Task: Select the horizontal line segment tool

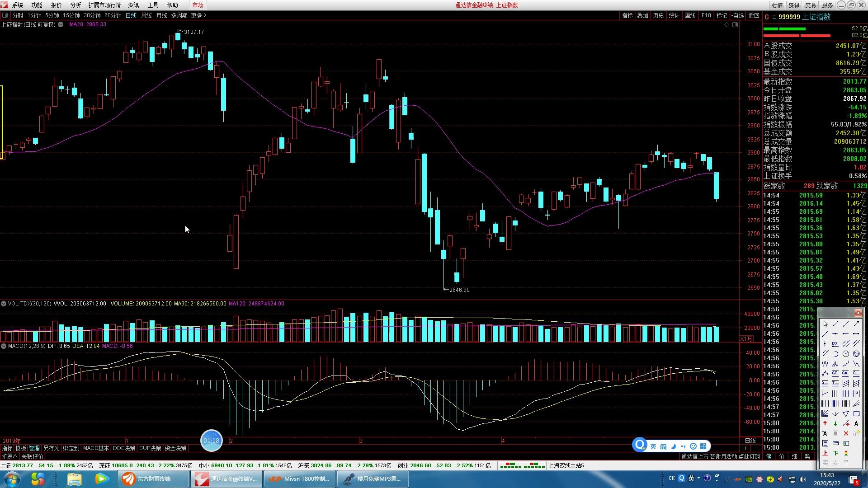Action: tap(856, 334)
